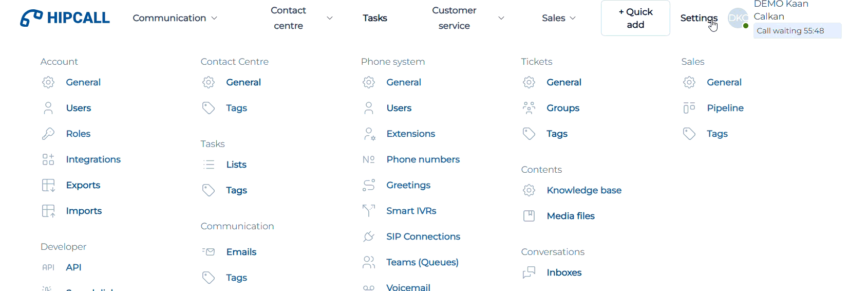Click the Emails envelope icon
Image resolution: width=868 pixels, height=291 pixels.
209,252
